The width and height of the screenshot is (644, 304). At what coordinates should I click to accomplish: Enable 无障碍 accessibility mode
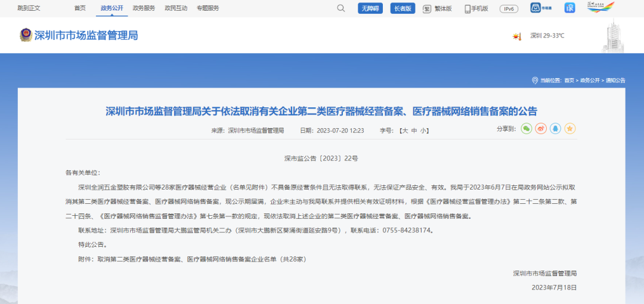point(370,8)
